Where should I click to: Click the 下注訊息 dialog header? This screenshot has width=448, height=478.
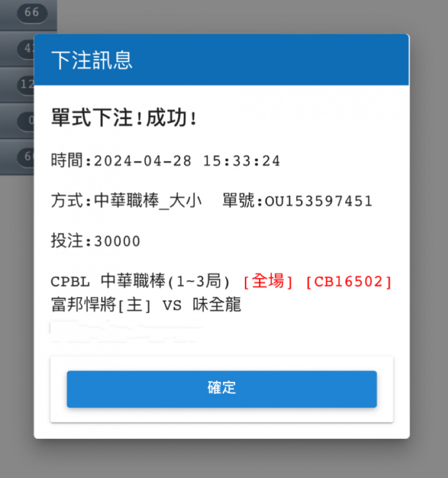coord(222,60)
